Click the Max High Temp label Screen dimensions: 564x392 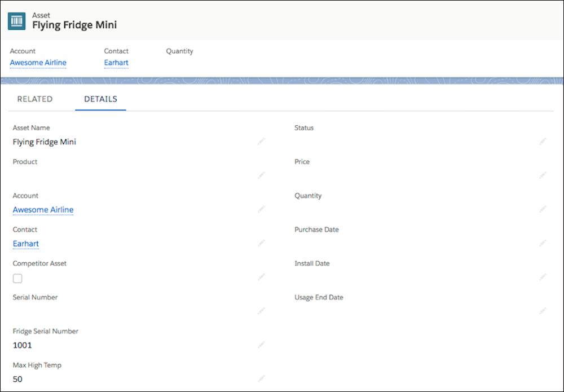point(37,365)
